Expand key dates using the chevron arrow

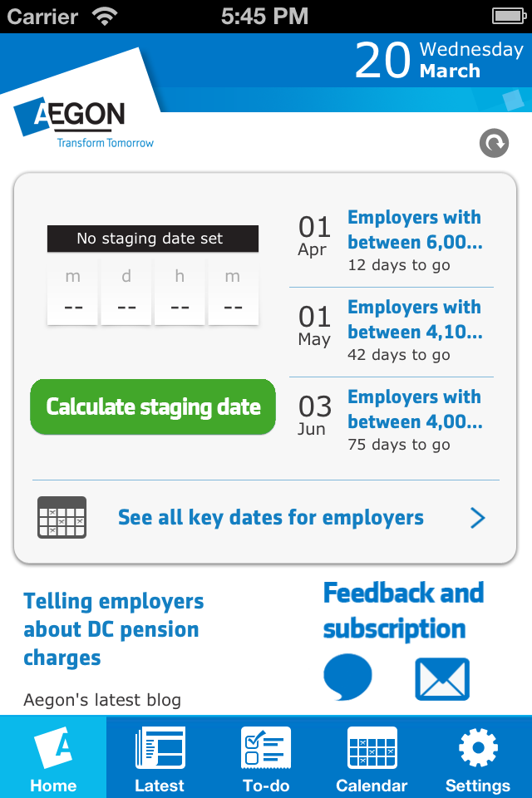[477, 519]
